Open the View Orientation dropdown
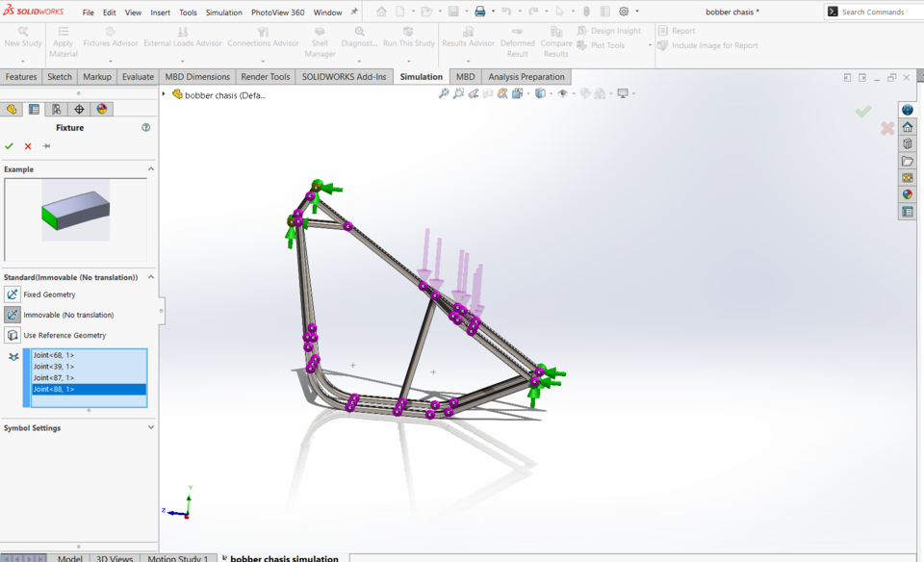The height and width of the screenshot is (562, 924). click(x=552, y=93)
